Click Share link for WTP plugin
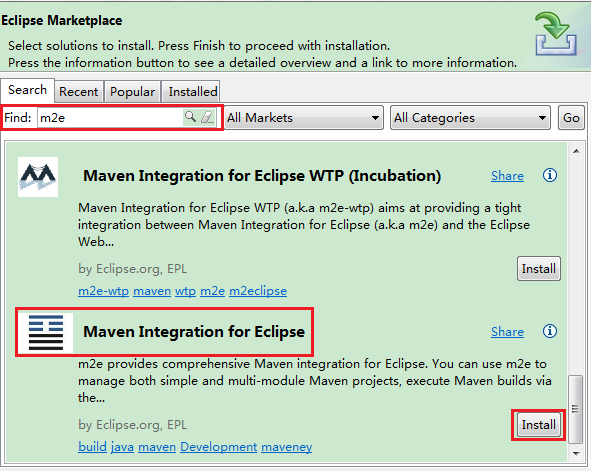This screenshot has height=471, width=591. click(x=507, y=176)
